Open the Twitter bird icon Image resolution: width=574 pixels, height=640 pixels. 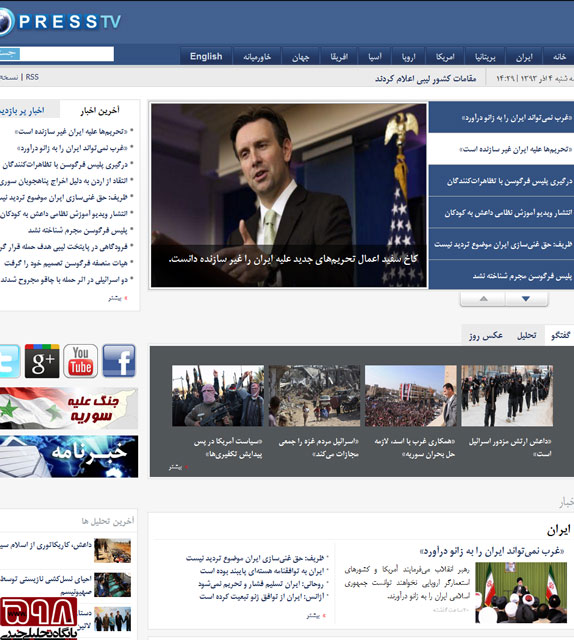(x=9, y=361)
